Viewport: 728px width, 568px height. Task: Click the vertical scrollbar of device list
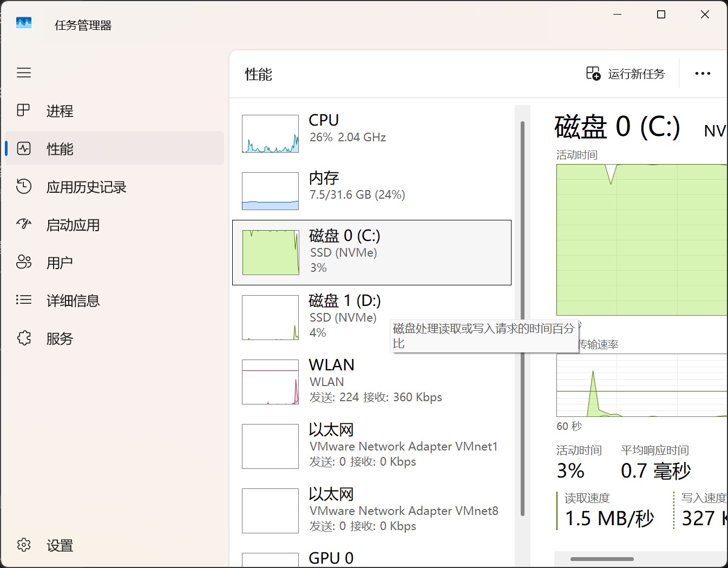pos(522,318)
